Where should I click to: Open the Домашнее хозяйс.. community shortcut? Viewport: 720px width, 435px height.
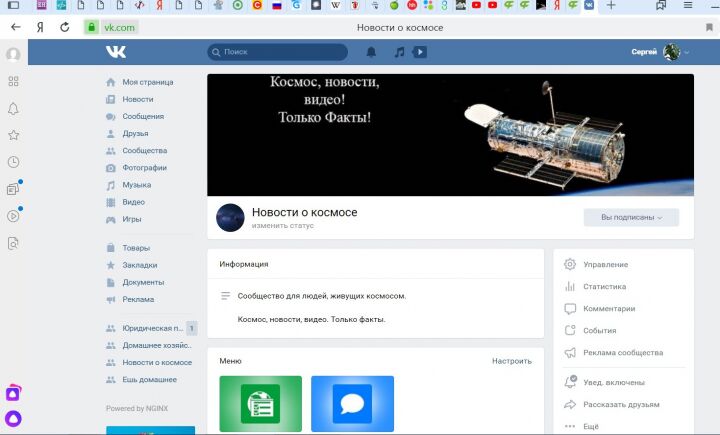point(156,345)
